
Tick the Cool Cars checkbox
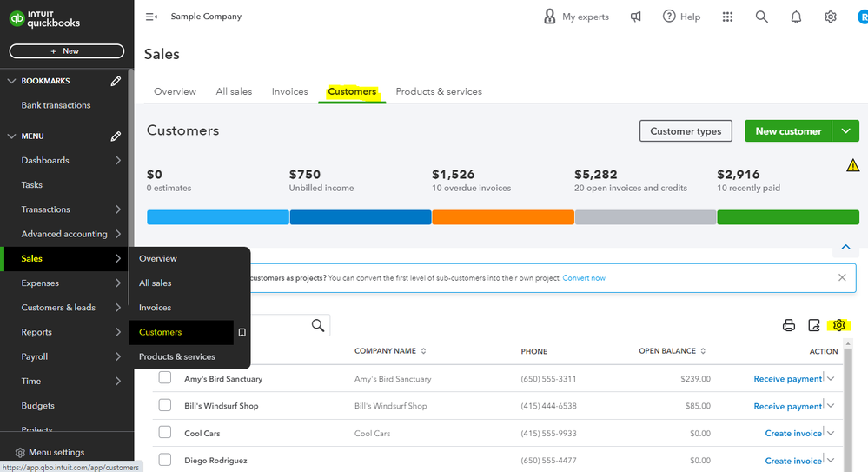165,432
